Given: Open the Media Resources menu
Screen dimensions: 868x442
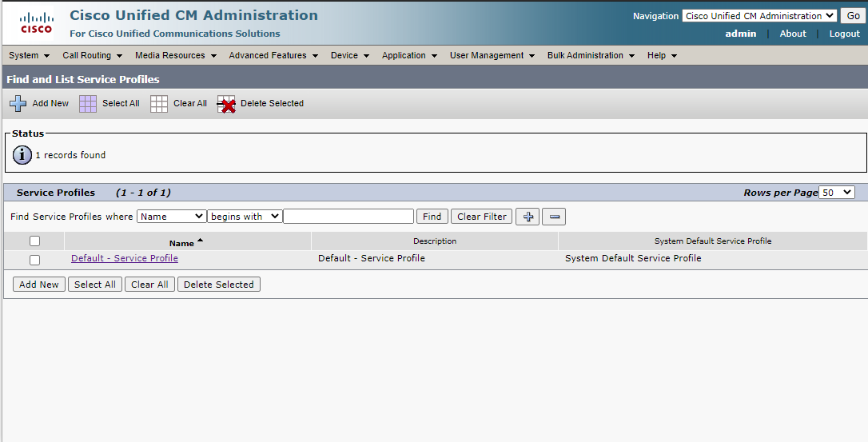Looking at the screenshot, I should (x=176, y=55).
